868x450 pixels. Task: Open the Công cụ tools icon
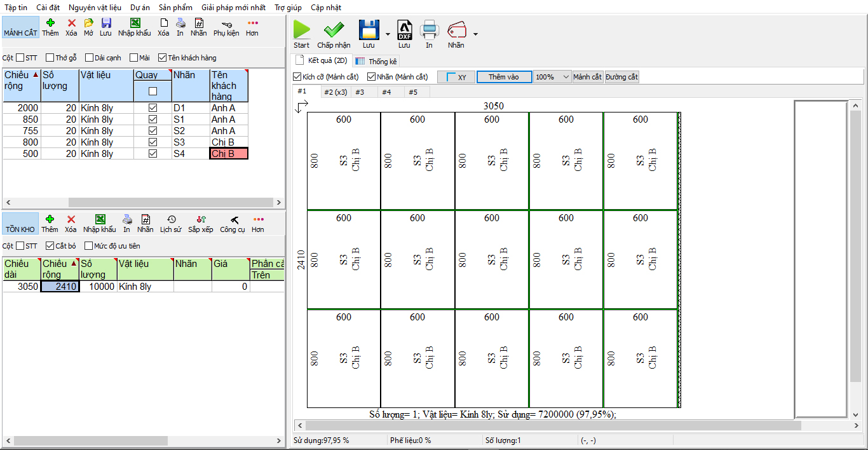tap(233, 219)
